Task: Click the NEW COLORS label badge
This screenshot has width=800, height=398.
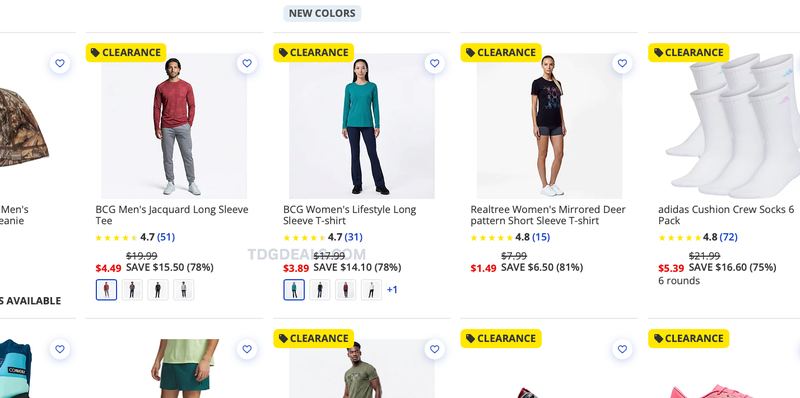Action: click(322, 13)
